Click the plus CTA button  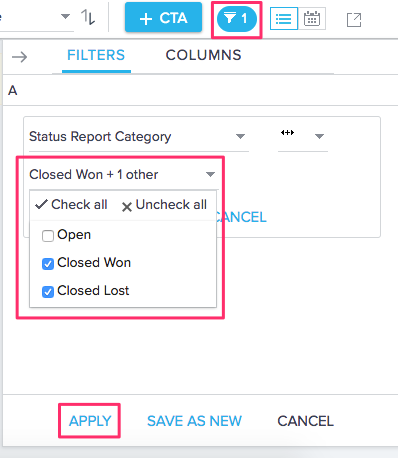[x=163, y=17]
